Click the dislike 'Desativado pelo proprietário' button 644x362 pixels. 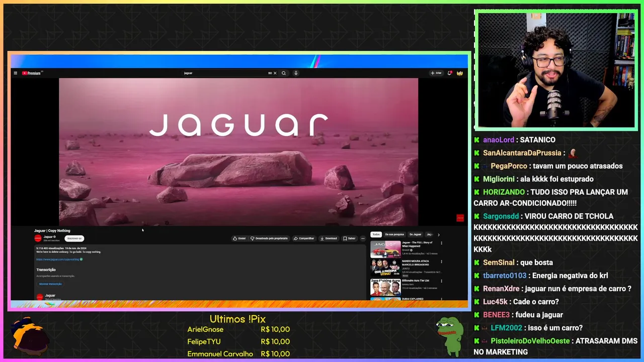tap(269, 238)
